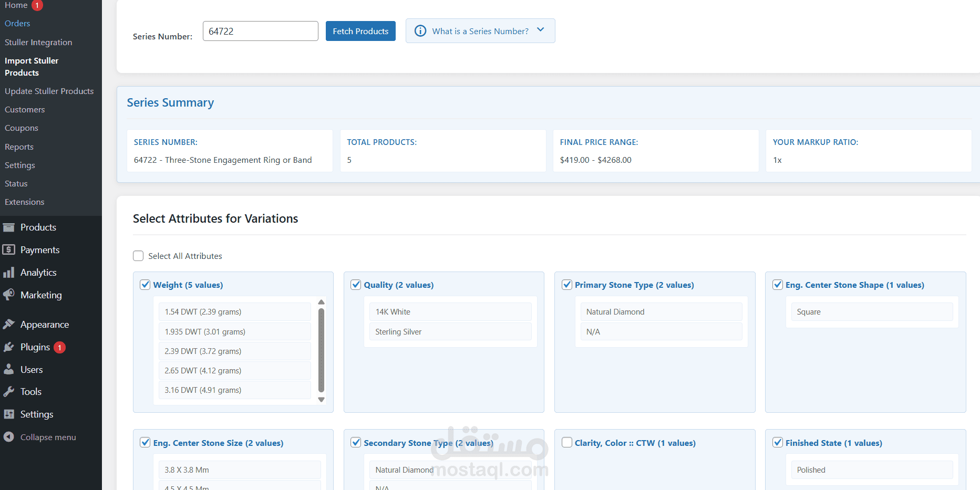Open the Home menu item
This screenshot has width=980, height=490.
16,5
